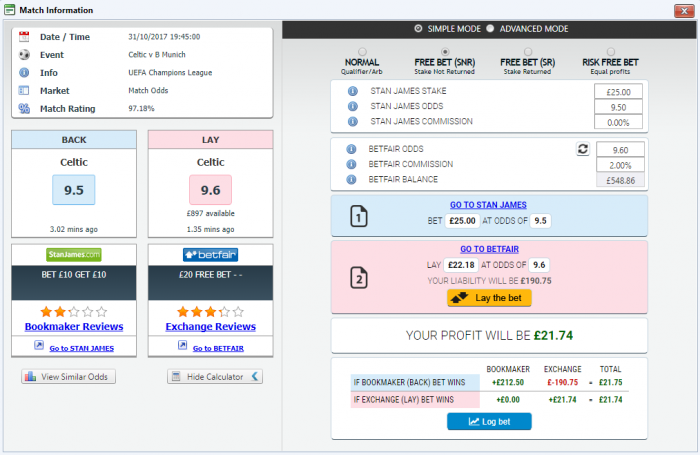Click the bookmaker star rating

(x=74, y=312)
